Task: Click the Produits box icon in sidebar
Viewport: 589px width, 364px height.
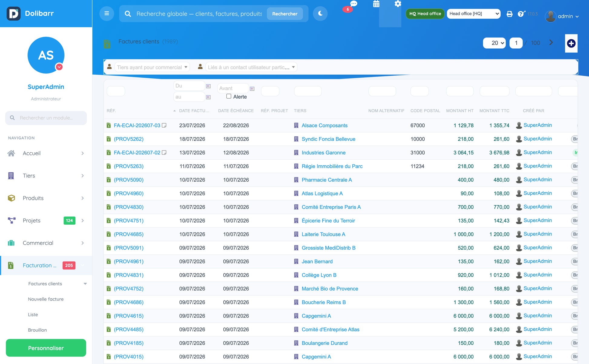Action: tap(11, 198)
